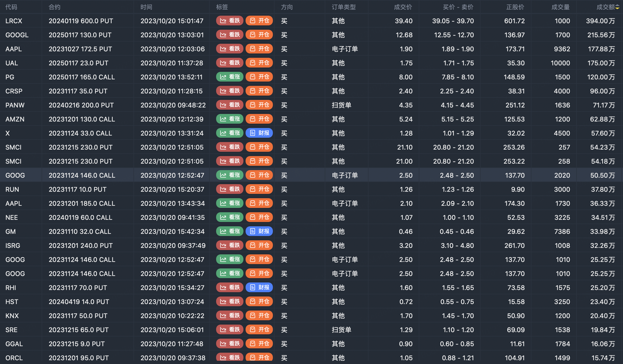Select the UAL ticker cell

tap(12, 63)
